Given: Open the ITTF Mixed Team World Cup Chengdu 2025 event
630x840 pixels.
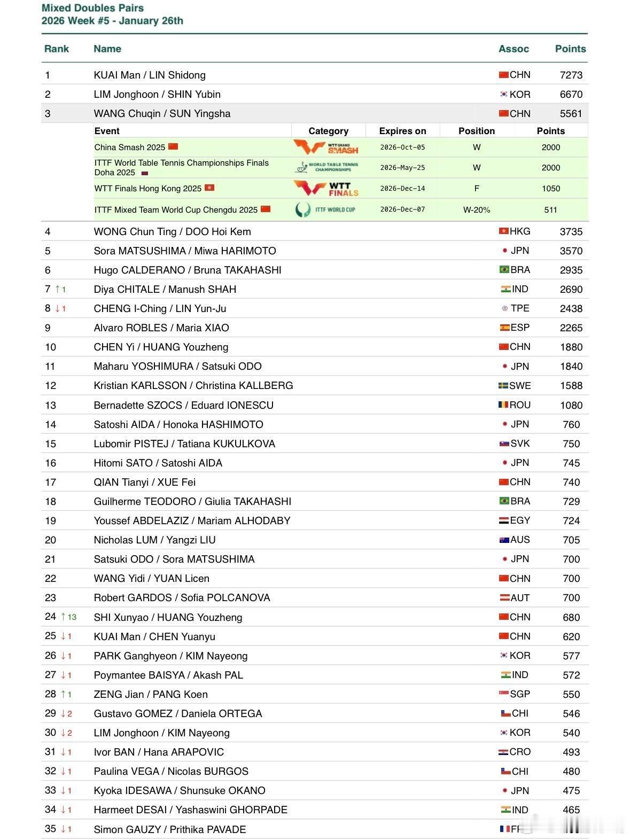Looking at the screenshot, I should [176, 209].
